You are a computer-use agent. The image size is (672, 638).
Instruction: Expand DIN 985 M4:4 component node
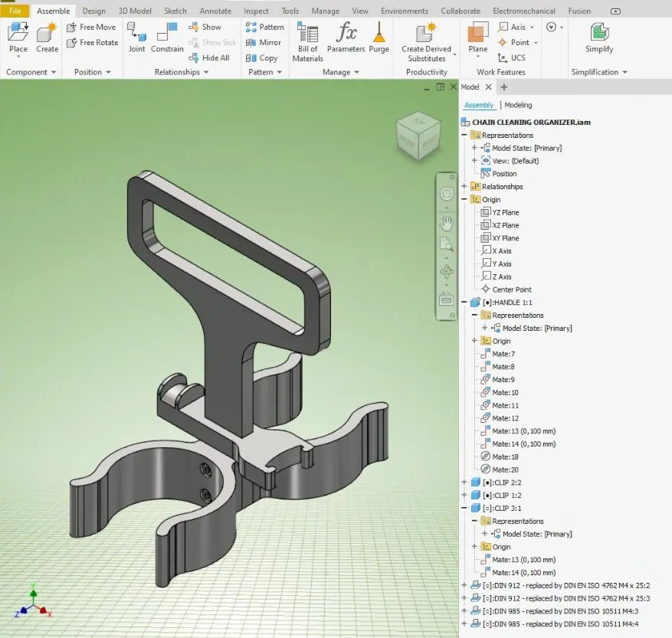coord(464,623)
